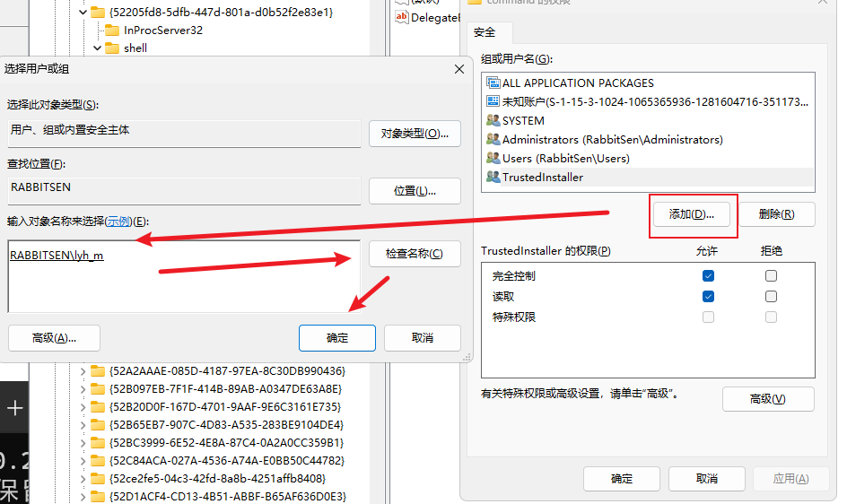The image size is (847, 504).
Task: Click the Administrators group icon
Action: point(493,139)
